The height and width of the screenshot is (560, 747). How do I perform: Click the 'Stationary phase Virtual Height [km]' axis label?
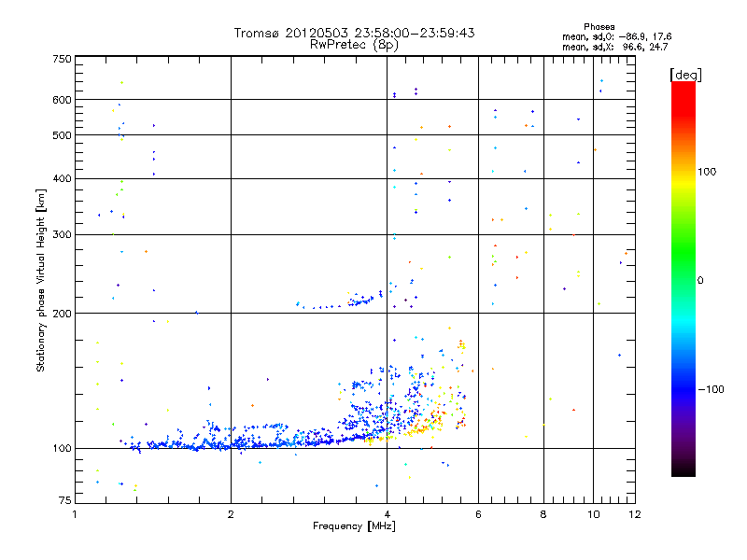tap(41, 281)
